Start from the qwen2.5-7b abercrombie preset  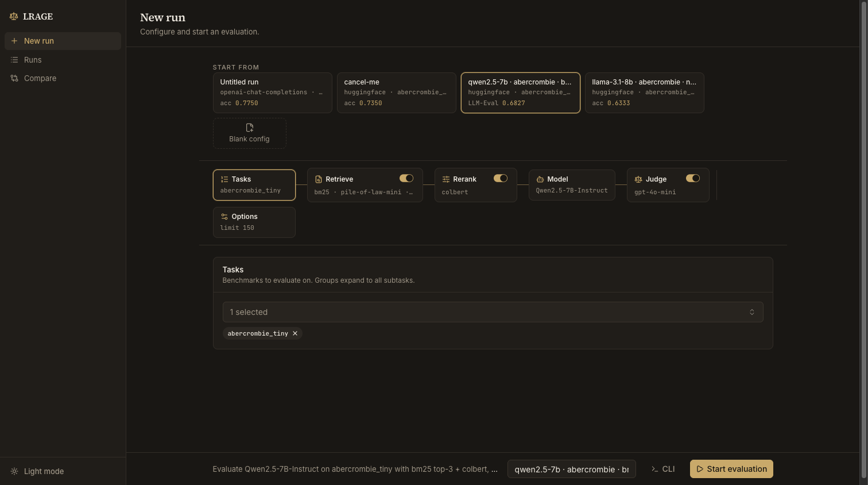tap(521, 93)
